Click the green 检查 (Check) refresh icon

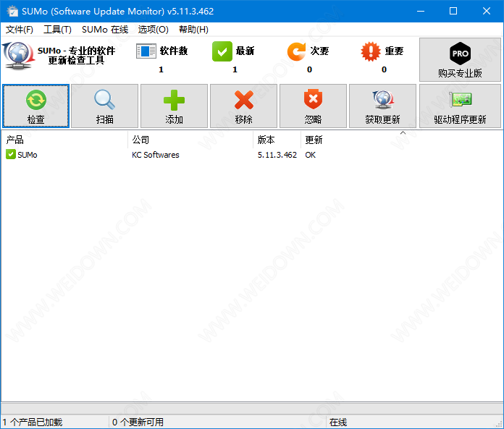pos(35,100)
